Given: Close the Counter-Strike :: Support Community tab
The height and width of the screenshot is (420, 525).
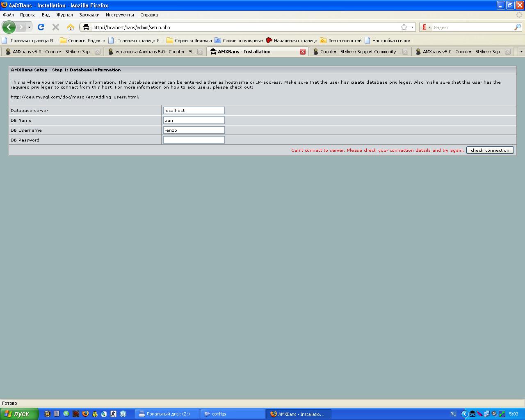Looking at the screenshot, I should (x=405, y=52).
